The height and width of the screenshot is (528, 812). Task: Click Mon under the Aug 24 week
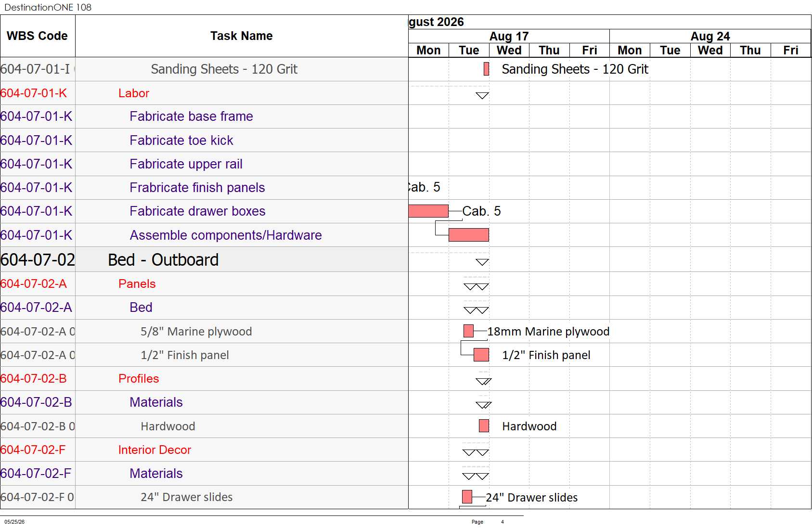coord(630,50)
